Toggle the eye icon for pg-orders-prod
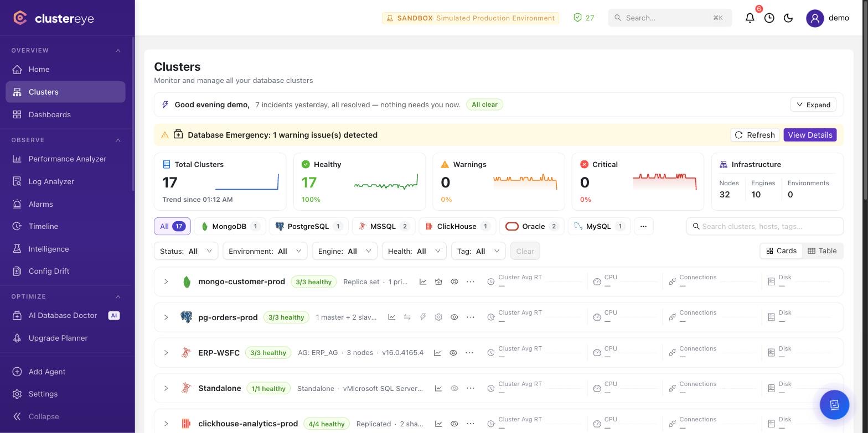Screen dimensions: 868x433 (454, 317)
